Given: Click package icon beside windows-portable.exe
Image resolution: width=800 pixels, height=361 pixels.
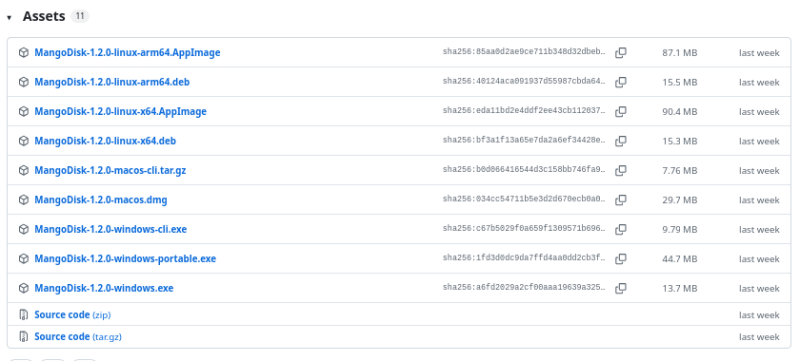Looking at the screenshot, I should [x=23, y=259].
